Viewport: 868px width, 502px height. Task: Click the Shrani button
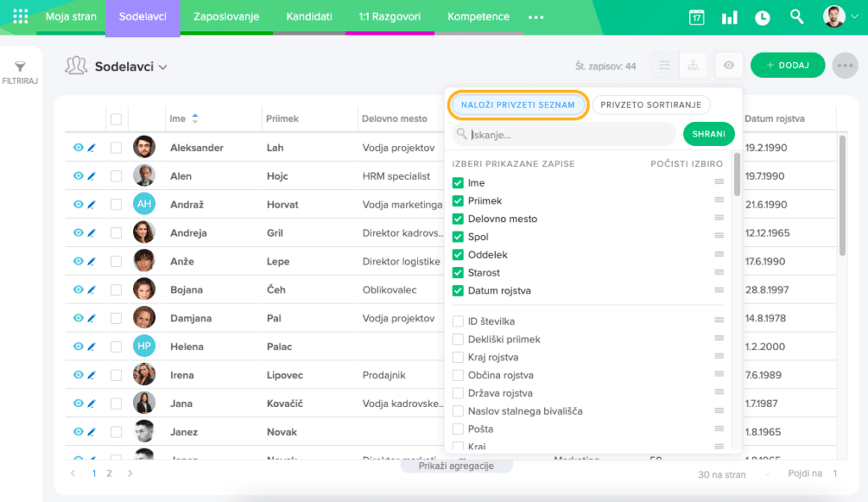click(708, 134)
